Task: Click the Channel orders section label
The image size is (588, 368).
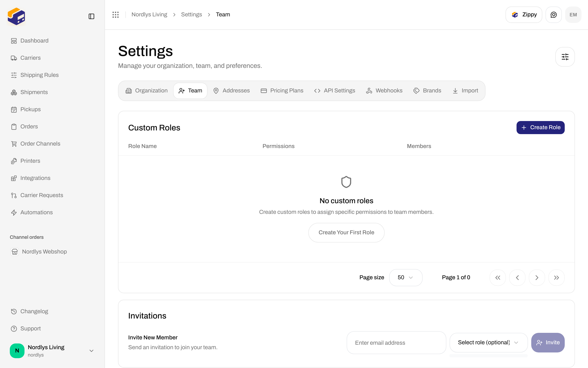Action: [x=27, y=237]
